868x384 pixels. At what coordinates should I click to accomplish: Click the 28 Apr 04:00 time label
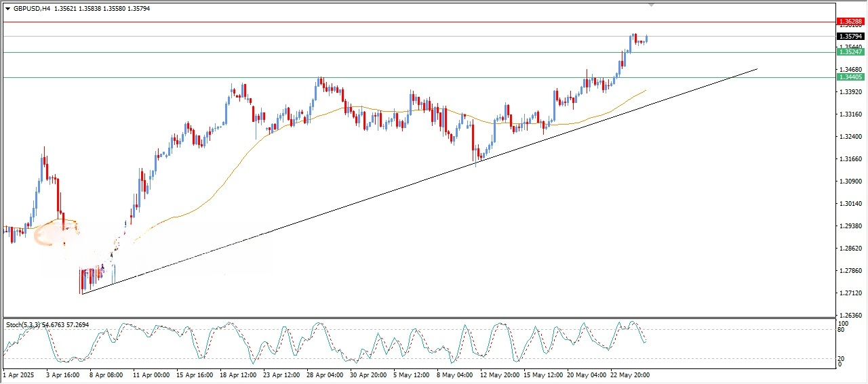pyautogui.click(x=325, y=375)
